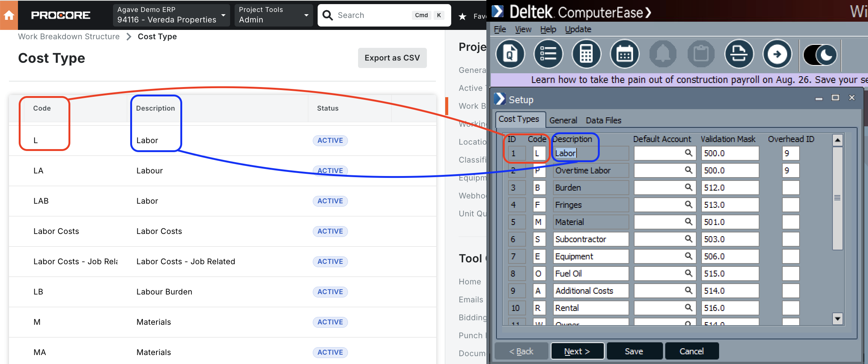Viewport: 868px width, 364px height.
Task: Click the notifications bell toolbar icon
Action: coord(663,55)
